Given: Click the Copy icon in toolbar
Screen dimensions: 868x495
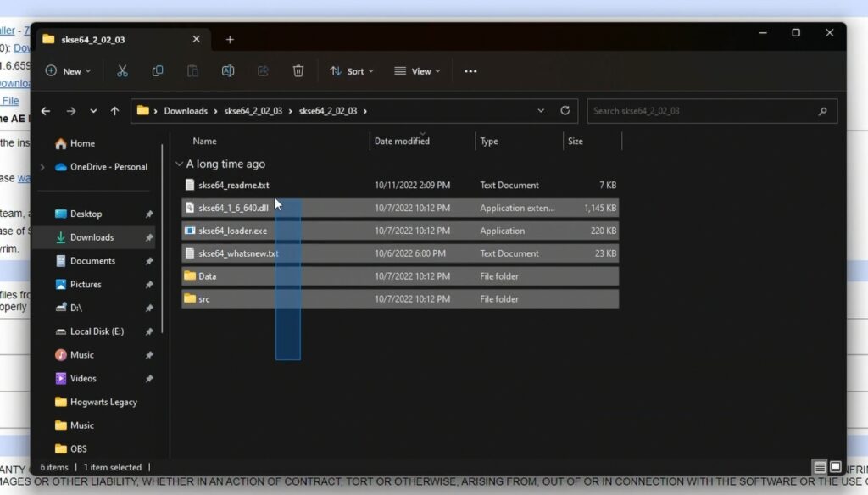Looking at the screenshot, I should coord(158,71).
